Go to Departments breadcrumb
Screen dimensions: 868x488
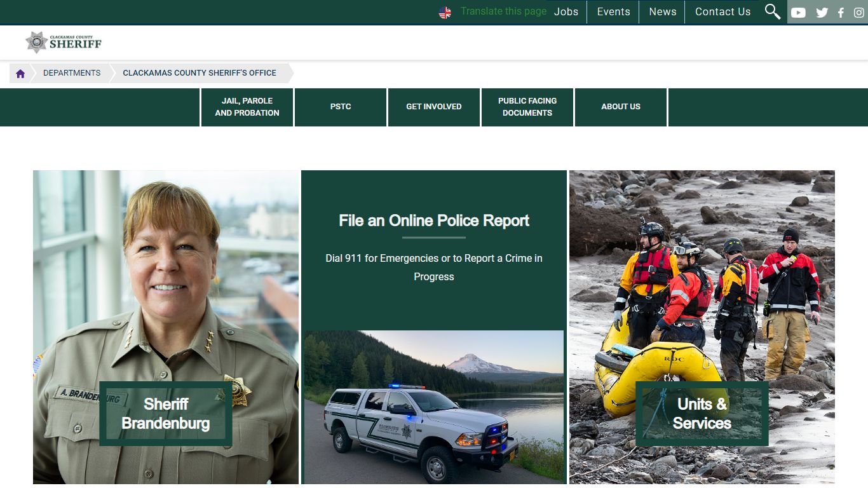tap(72, 73)
